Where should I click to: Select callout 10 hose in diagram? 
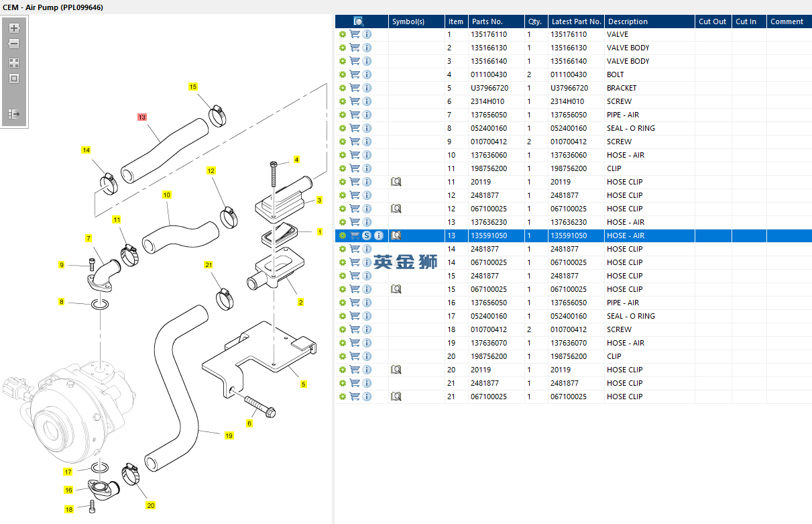pos(166,195)
